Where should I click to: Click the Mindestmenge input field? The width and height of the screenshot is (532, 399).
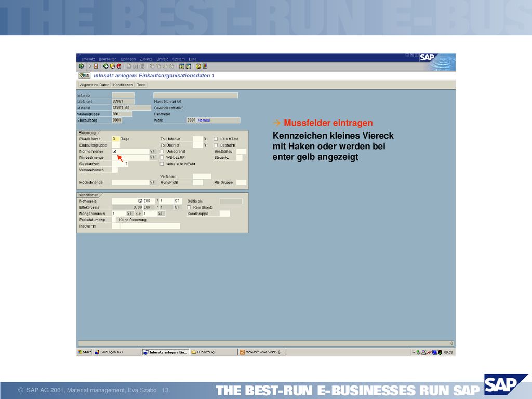pos(130,157)
